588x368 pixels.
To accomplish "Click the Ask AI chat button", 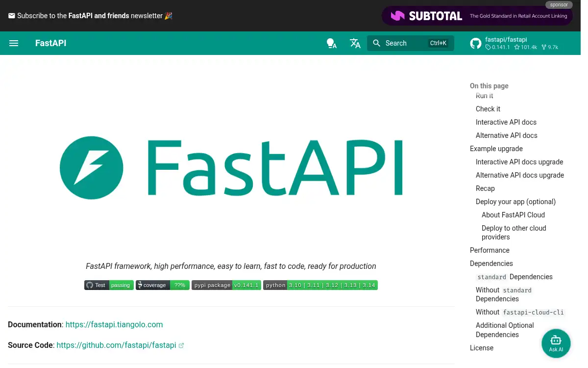I will pyautogui.click(x=556, y=343).
